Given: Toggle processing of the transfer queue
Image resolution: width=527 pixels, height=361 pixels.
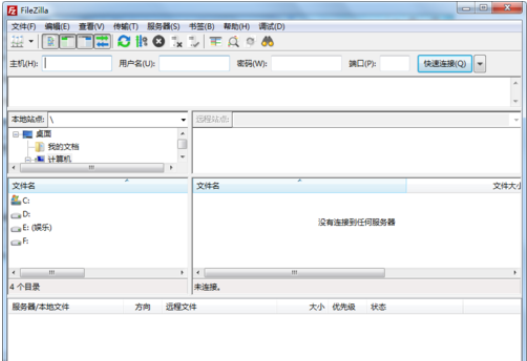Looking at the screenshot, I should pyautogui.click(x=141, y=41).
